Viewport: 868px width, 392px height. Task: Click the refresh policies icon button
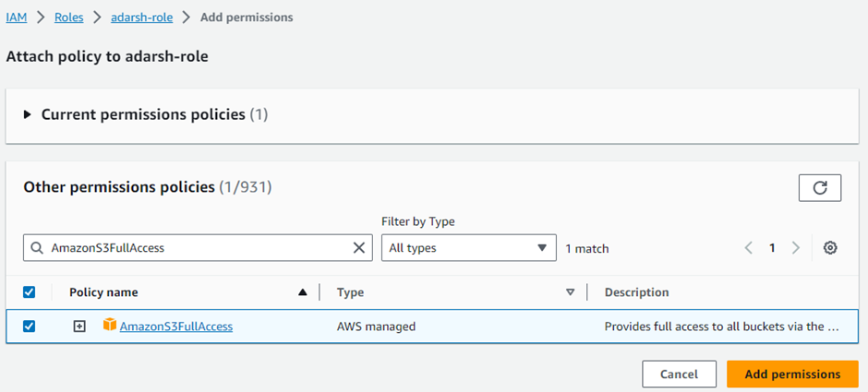(x=819, y=187)
